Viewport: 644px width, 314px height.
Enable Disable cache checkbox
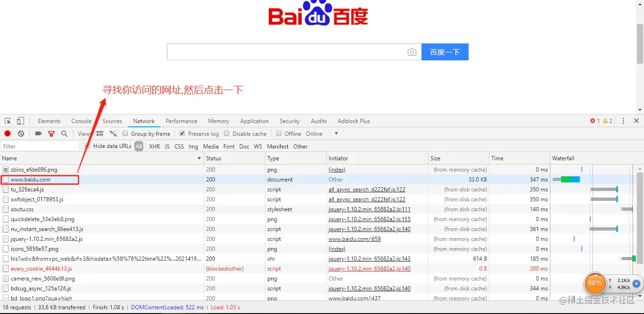pyautogui.click(x=227, y=133)
